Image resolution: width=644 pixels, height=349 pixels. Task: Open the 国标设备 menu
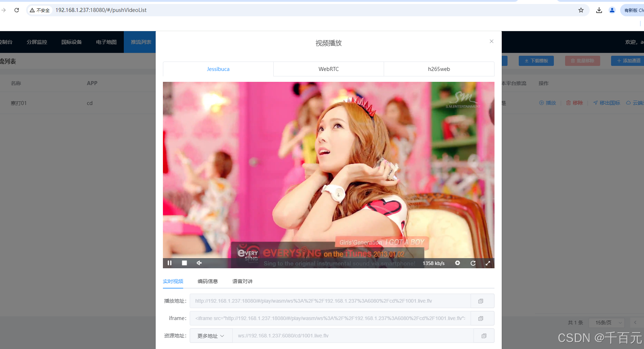click(72, 42)
